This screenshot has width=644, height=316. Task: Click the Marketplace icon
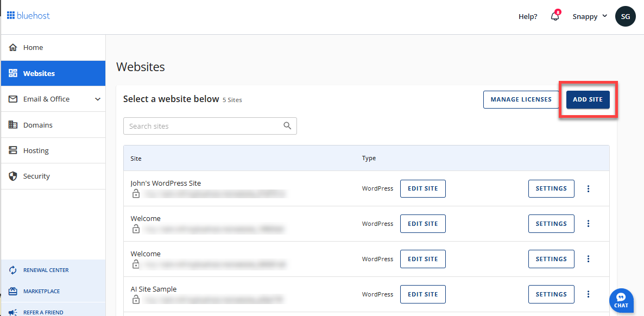[12, 292]
